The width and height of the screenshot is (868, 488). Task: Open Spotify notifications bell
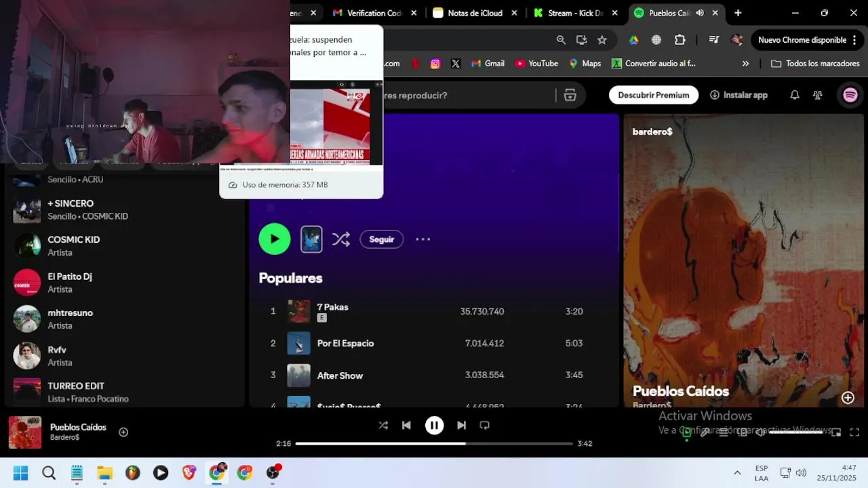pos(795,95)
